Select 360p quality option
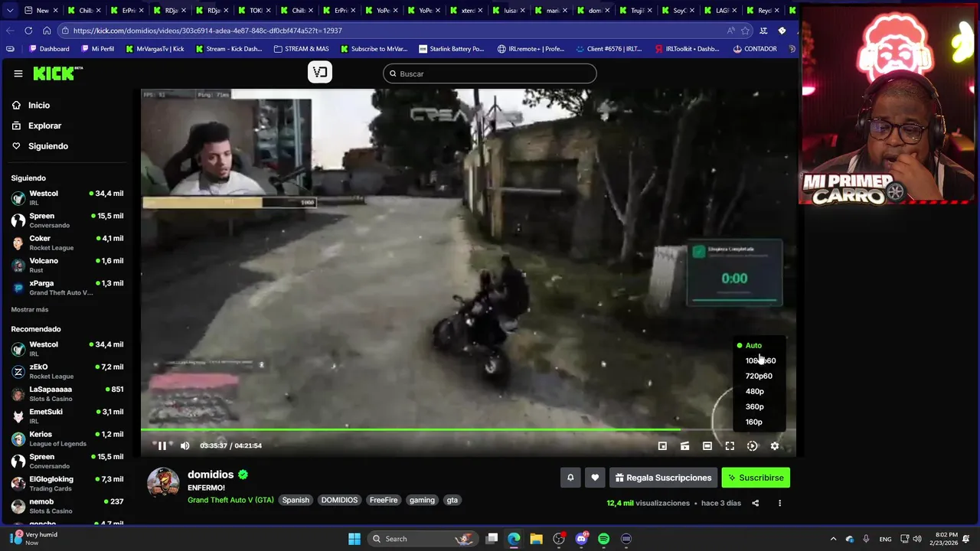 pos(754,406)
